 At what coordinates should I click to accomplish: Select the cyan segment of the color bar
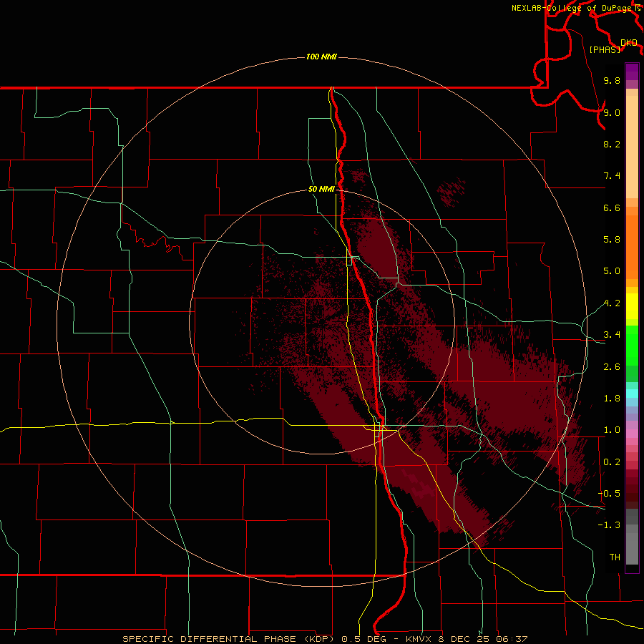click(632, 394)
